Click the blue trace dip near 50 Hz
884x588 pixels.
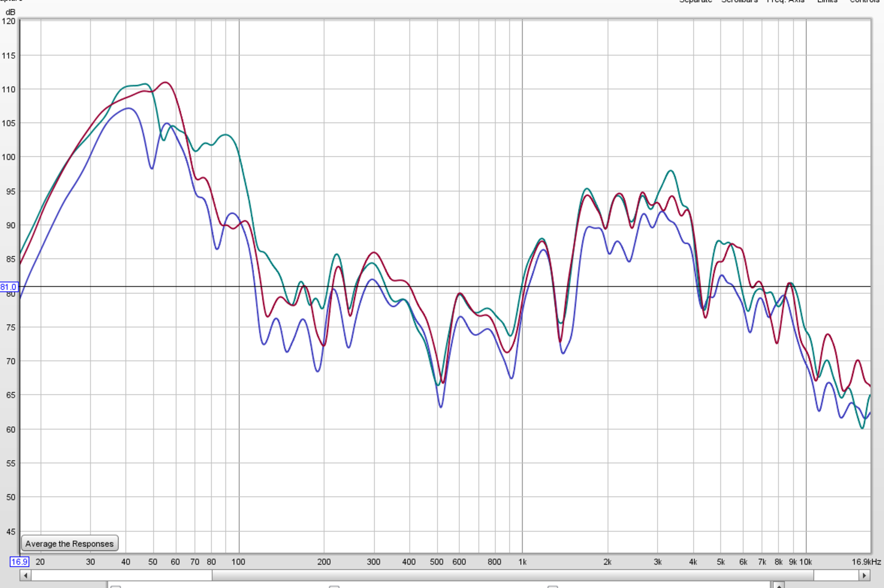tap(152, 168)
